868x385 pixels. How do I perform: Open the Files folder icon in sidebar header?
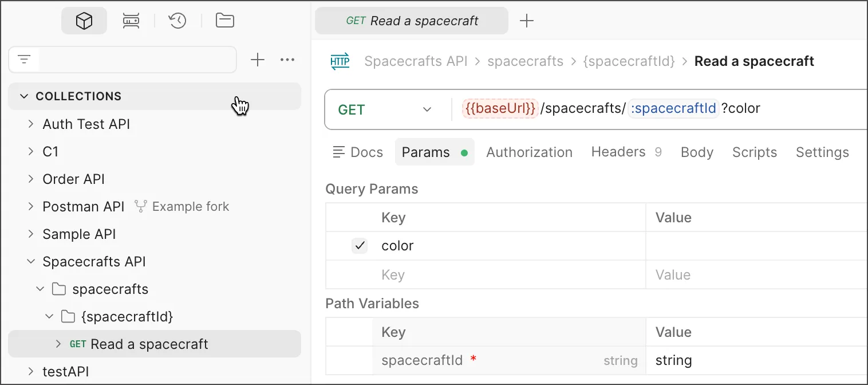(x=224, y=21)
